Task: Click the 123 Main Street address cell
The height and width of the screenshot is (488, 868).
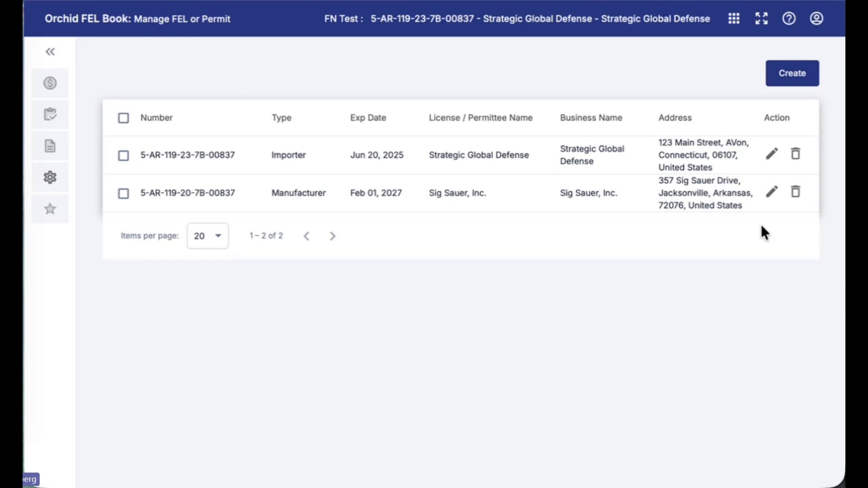Action: 704,155
